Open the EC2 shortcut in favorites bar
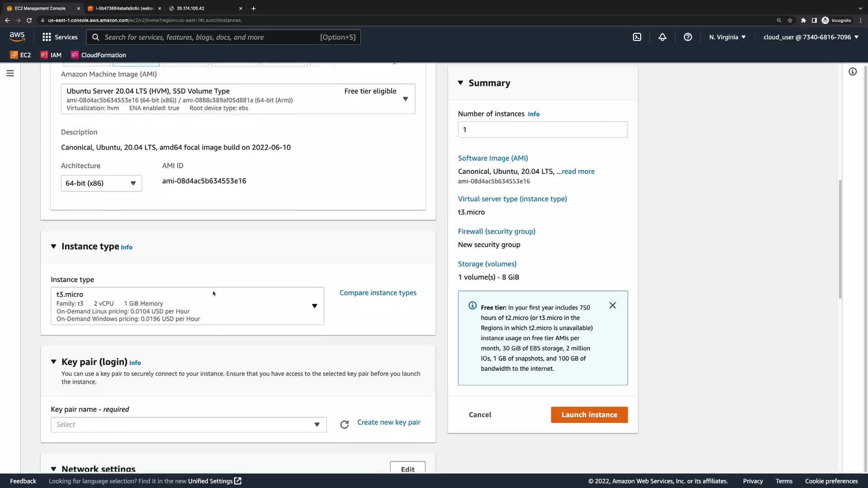Screen dimensions: 868x488 tap(21, 55)
